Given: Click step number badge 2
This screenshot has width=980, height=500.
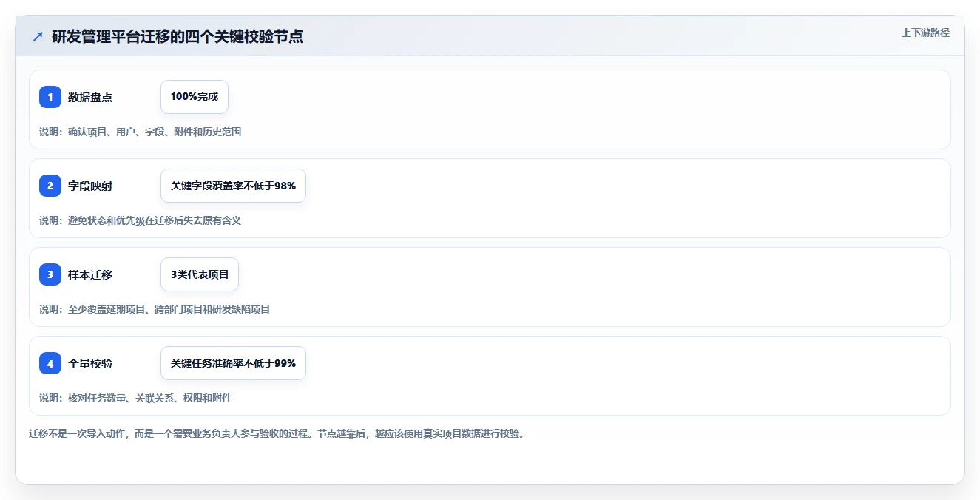Looking at the screenshot, I should pos(50,186).
